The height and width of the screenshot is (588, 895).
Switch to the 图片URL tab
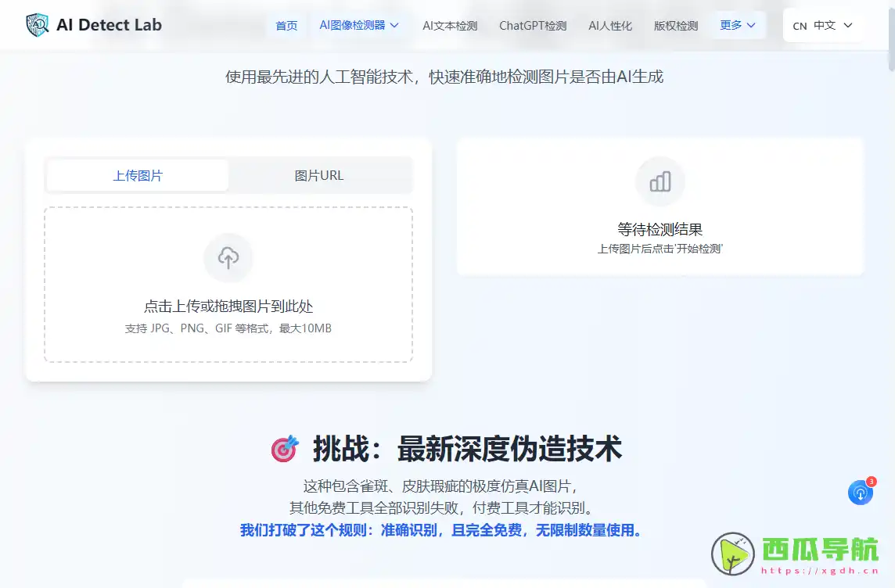[x=319, y=176]
